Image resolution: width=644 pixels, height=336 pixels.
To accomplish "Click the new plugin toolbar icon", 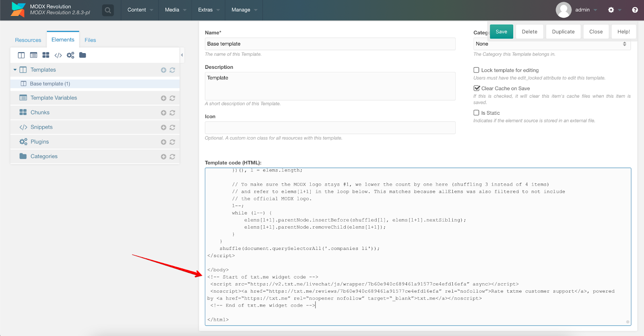I will point(70,55).
